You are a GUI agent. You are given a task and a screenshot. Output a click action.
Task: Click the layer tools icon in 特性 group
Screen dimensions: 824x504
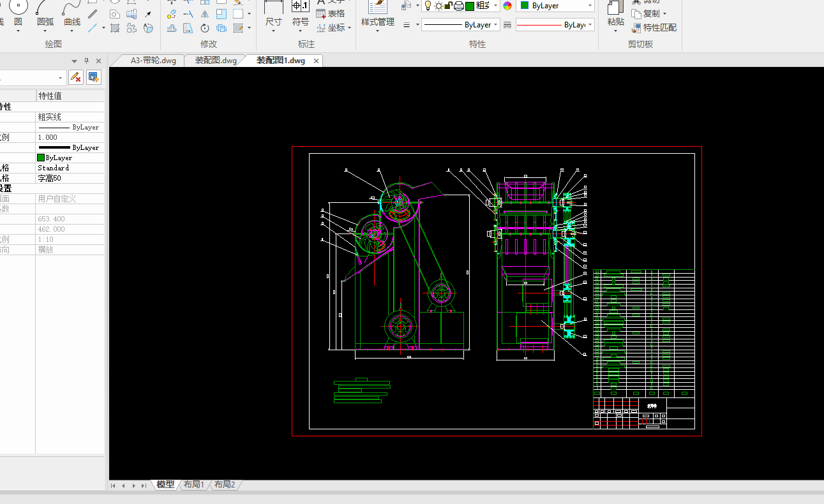click(407, 6)
